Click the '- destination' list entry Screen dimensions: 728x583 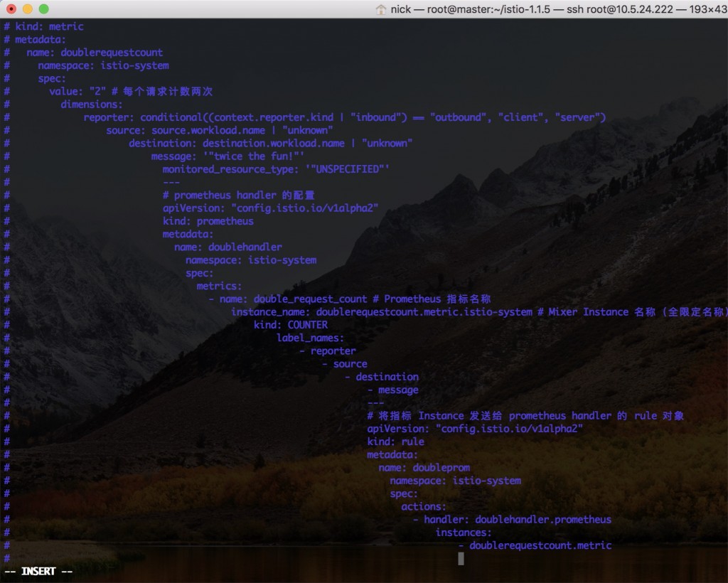[382, 378]
